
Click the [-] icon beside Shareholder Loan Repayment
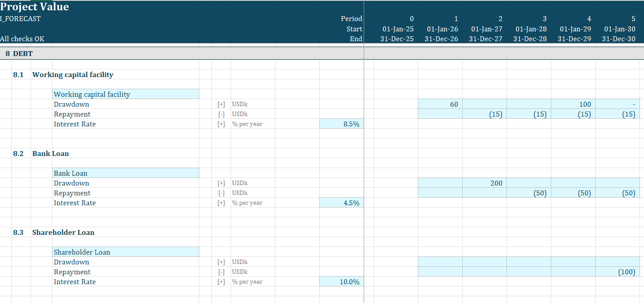[221, 272]
